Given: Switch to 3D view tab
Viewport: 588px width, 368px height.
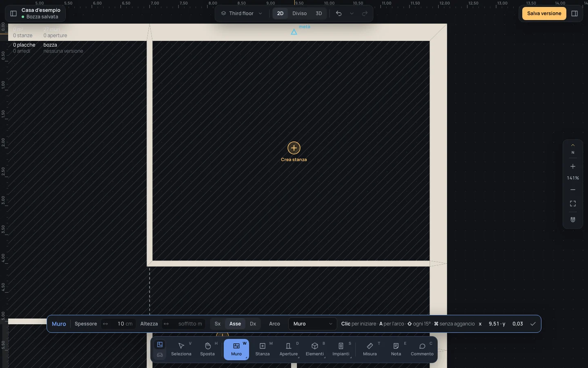Looking at the screenshot, I should pyautogui.click(x=319, y=13).
